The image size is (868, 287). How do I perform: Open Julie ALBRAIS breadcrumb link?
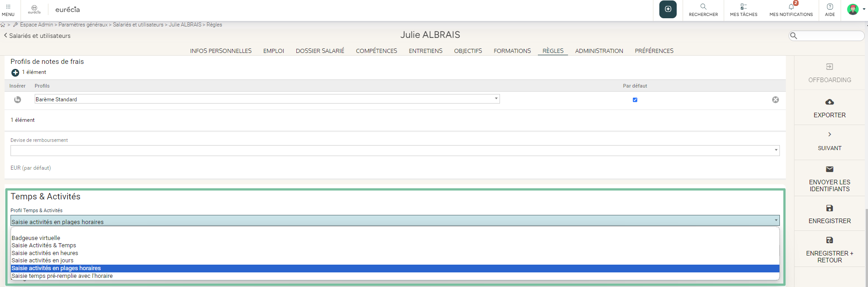tap(185, 25)
